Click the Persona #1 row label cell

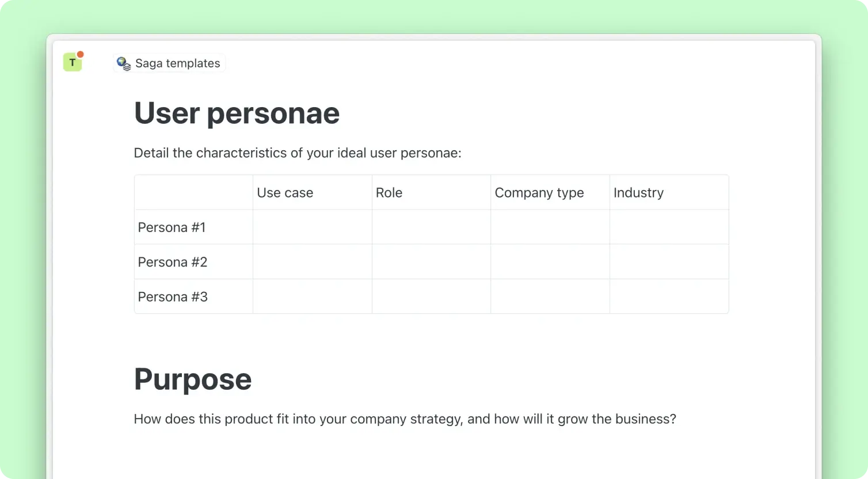193,227
